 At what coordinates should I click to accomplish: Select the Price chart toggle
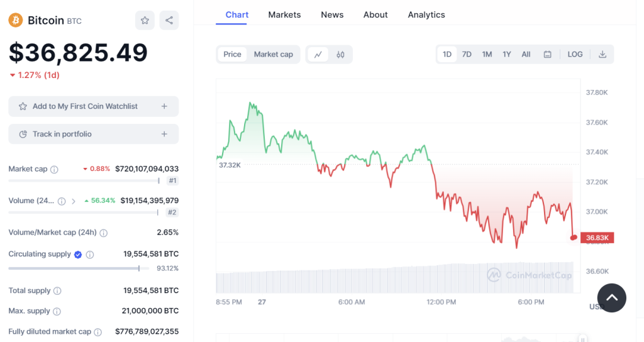[x=232, y=55]
